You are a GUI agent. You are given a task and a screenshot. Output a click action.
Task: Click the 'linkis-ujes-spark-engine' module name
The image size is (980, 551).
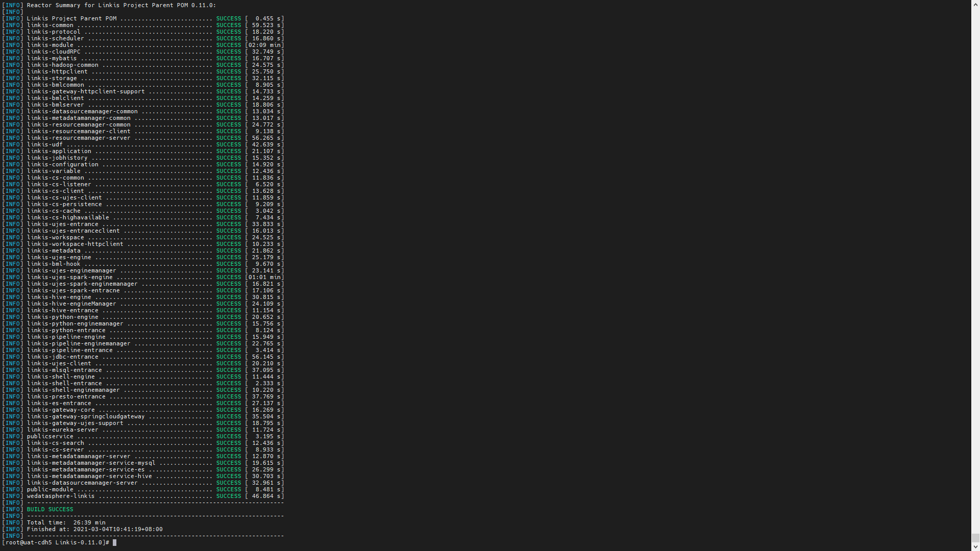click(x=69, y=277)
